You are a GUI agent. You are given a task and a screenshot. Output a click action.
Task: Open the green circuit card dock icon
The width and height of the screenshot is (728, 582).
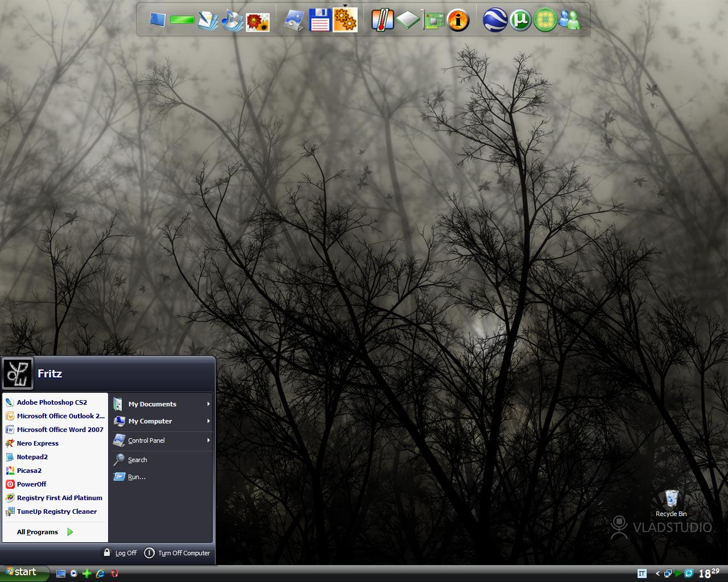point(433,20)
